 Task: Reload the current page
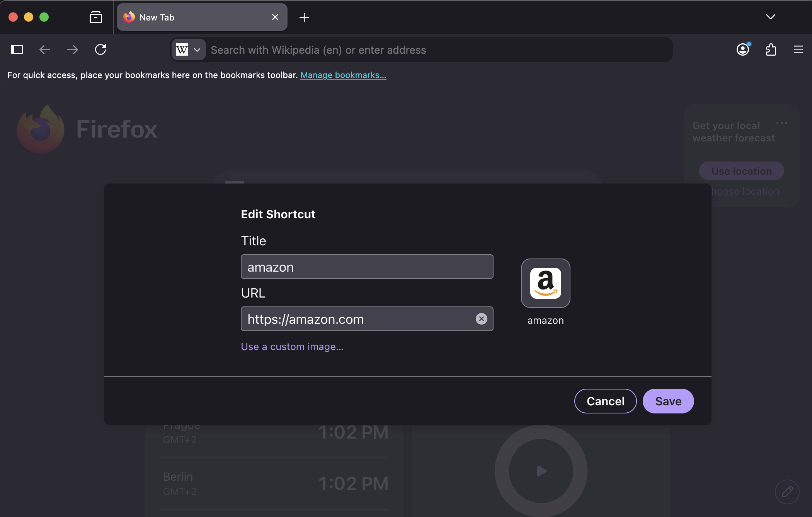click(x=100, y=49)
